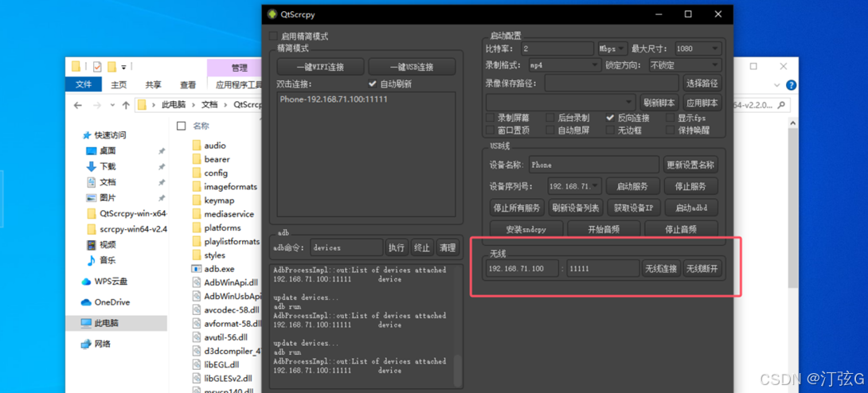This screenshot has height=393, width=868.
Task: Focus the 比特率 input field
Action: (557, 49)
